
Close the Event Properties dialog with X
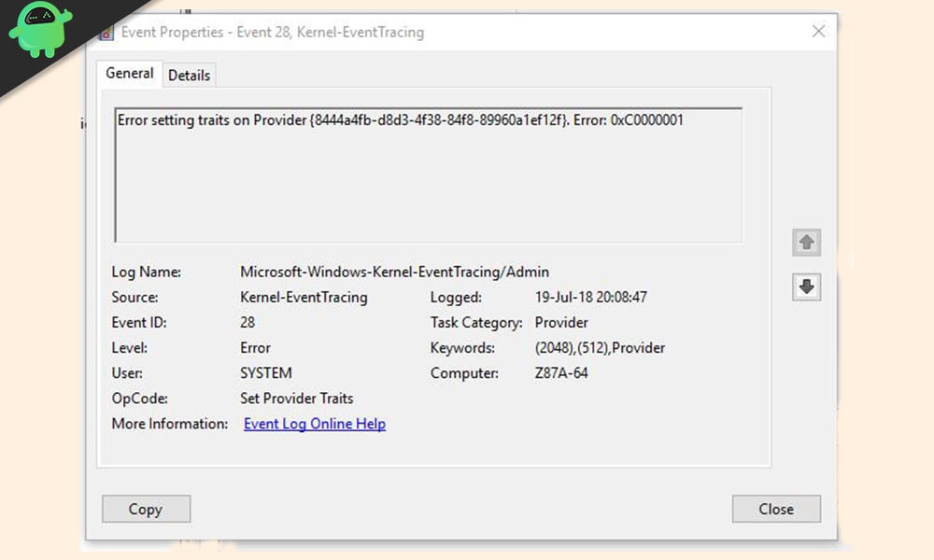click(818, 31)
